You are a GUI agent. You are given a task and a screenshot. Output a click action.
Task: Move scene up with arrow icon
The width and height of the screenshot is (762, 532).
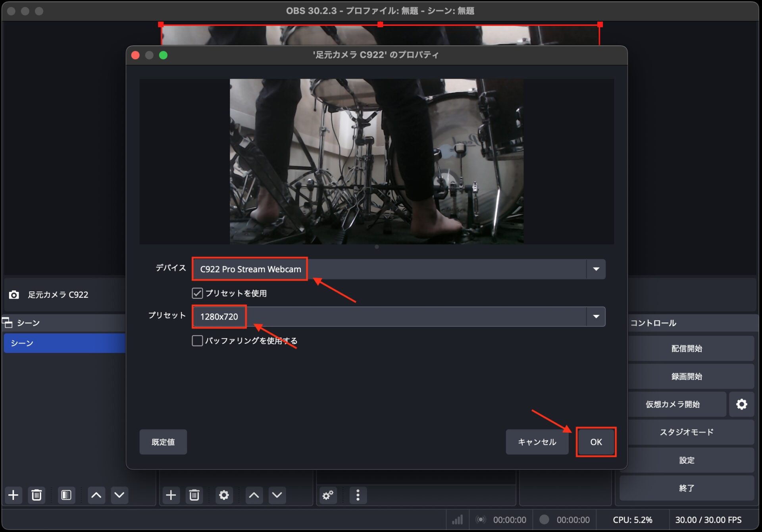96,495
